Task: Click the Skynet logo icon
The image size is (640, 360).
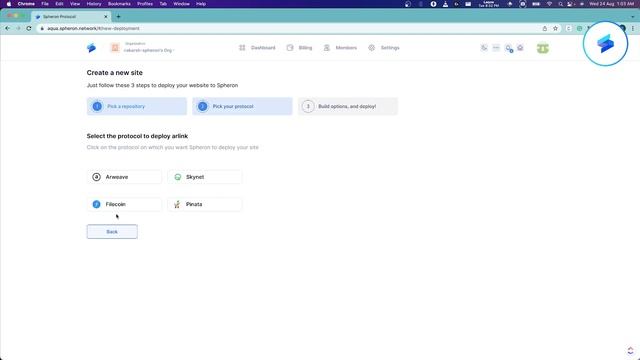Action: pos(178,177)
